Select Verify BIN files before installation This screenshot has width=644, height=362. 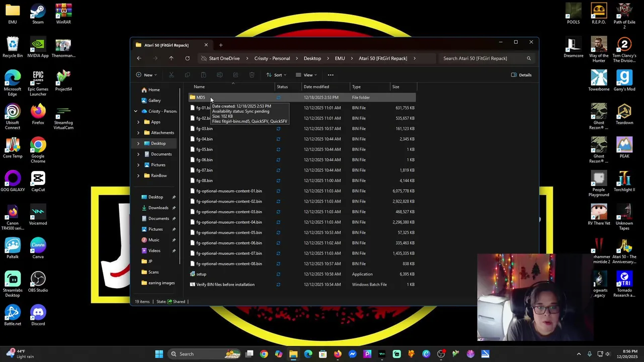tap(302, 285)
